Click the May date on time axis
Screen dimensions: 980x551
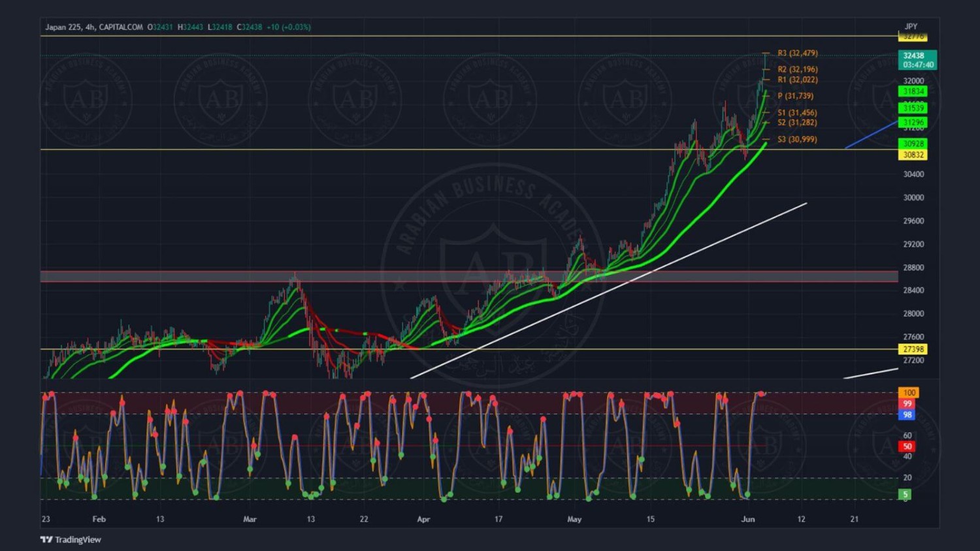(574, 519)
